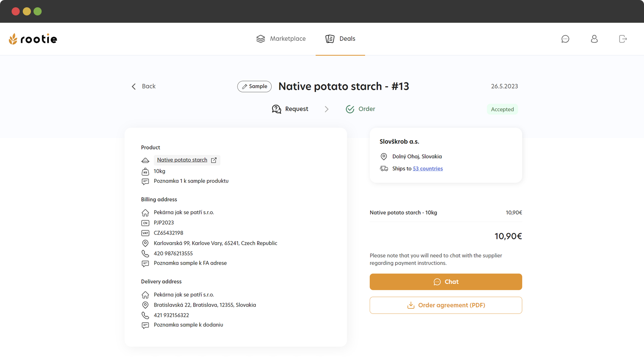644x362 pixels.
Task: Click the shipping truck icon
Action: coord(384,169)
